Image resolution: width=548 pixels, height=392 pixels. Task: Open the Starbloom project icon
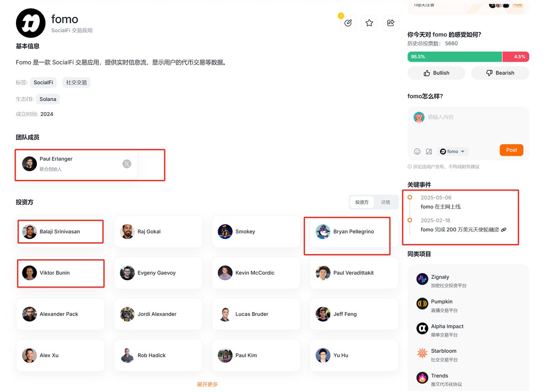click(422, 353)
